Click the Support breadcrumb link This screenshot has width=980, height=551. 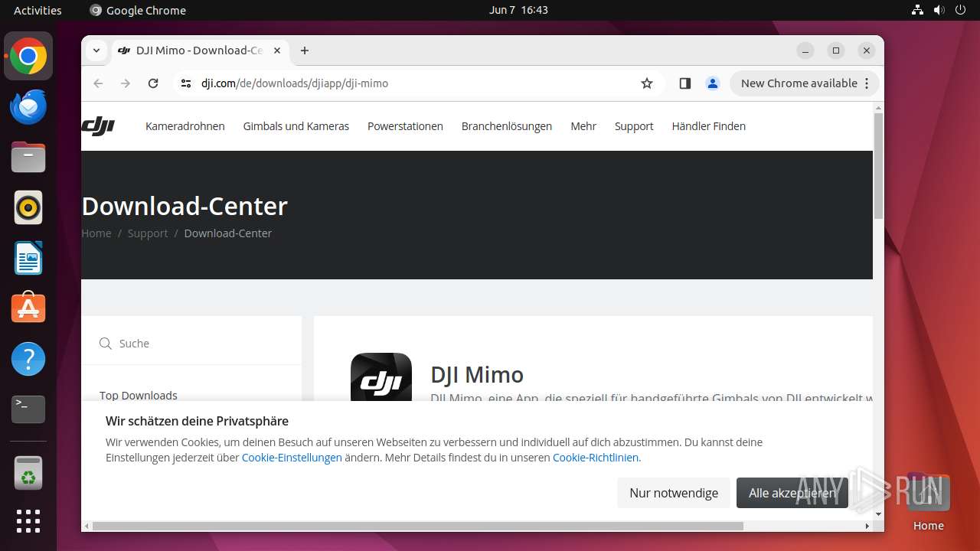click(x=148, y=233)
